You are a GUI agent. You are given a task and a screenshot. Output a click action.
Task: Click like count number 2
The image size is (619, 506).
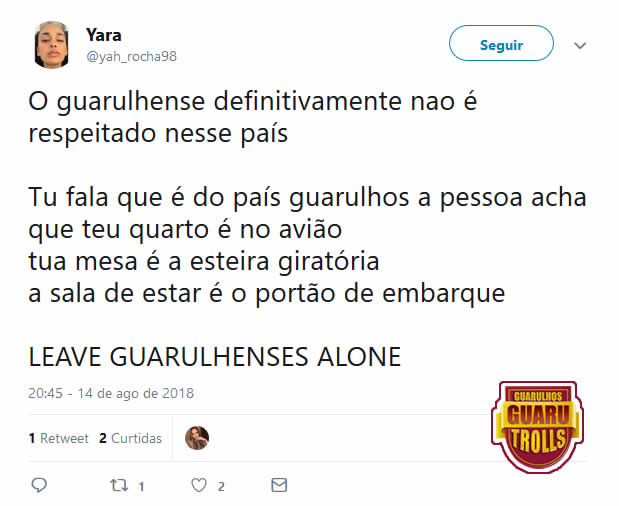click(x=221, y=487)
